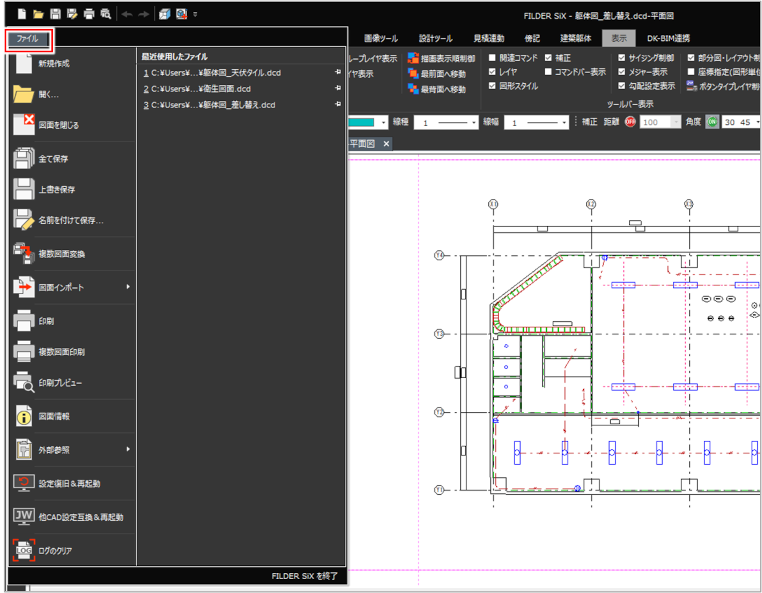Open the 線種 line type dropdown
This screenshot has width=762, height=593.
pyautogui.click(x=445, y=122)
